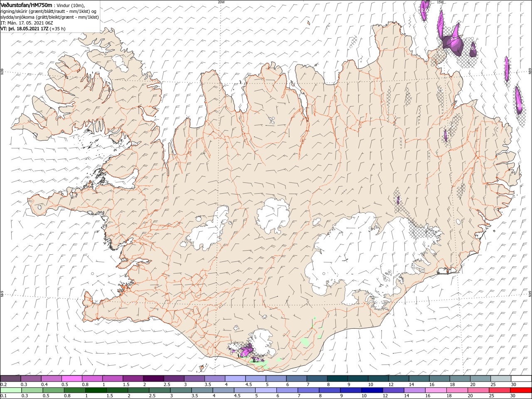Click deep blue lower swatch starting at 10
Screen dimensions: 532x399
click(372, 390)
